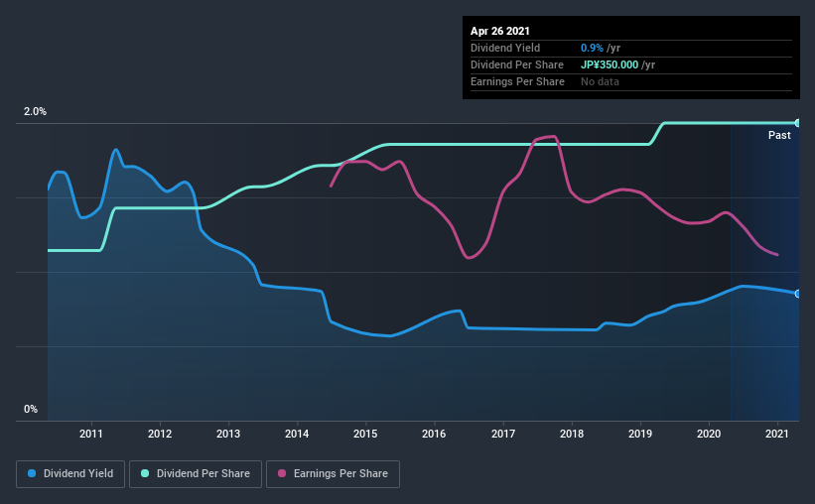The height and width of the screenshot is (504, 815).
Task: Toggle the Dividend Yield legend button
Action: coord(70,474)
